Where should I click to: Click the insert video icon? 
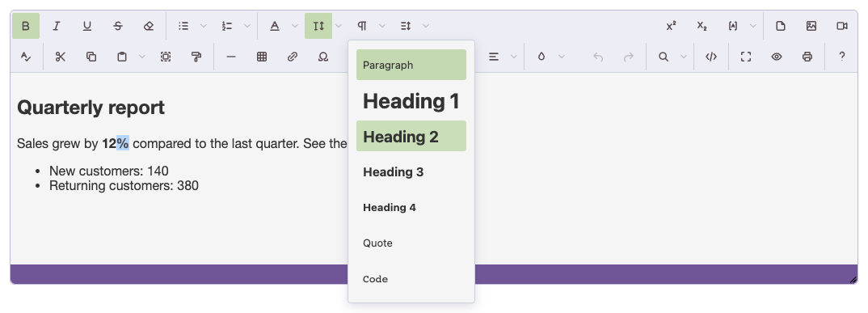pos(842,26)
